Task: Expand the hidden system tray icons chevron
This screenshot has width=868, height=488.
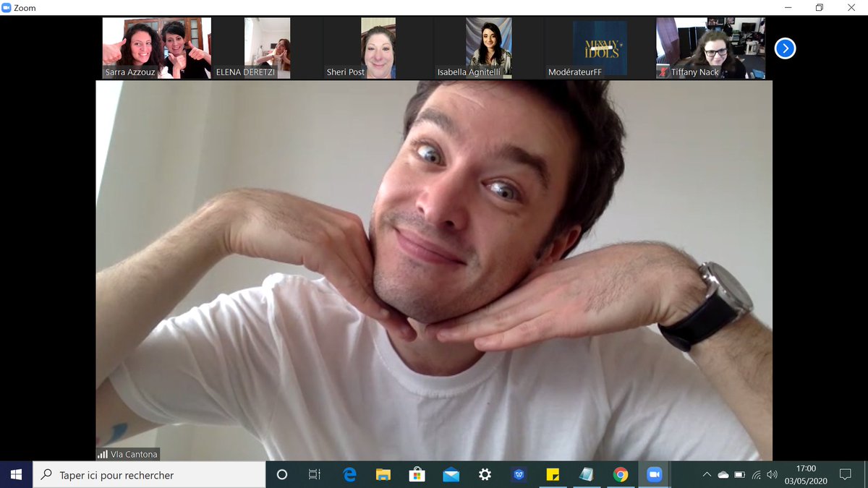Action: [707, 475]
